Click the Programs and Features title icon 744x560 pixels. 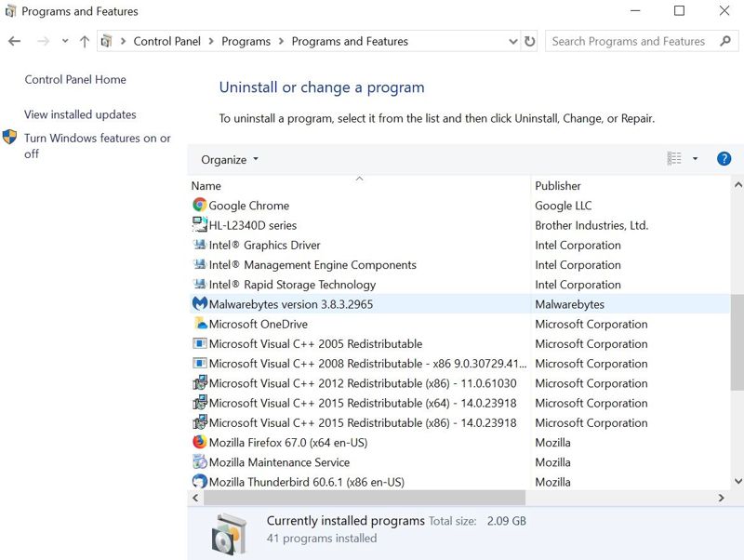[10, 11]
